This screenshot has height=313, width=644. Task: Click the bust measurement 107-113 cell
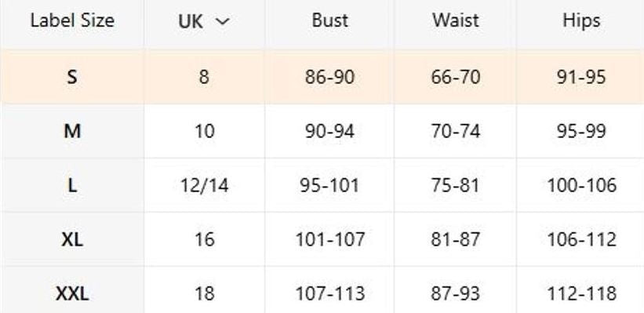[329, 293]
